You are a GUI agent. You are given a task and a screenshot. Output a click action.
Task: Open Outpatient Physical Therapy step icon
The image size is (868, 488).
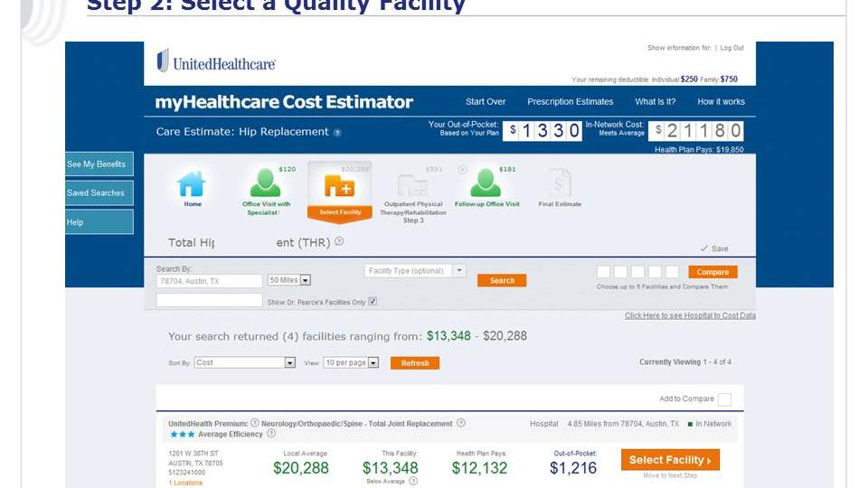click(x=413, y=185)
